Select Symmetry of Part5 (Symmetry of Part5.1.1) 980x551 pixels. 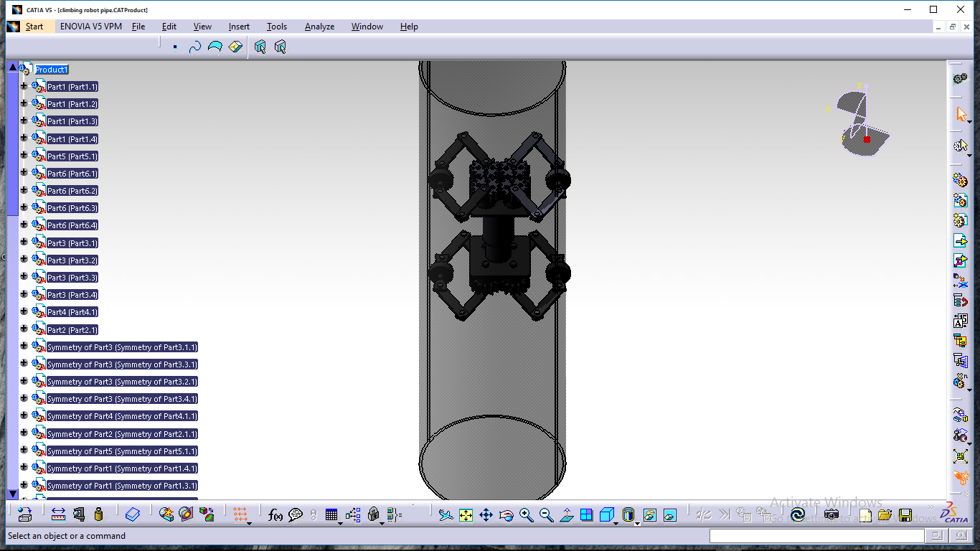click(x=122, y=451)
